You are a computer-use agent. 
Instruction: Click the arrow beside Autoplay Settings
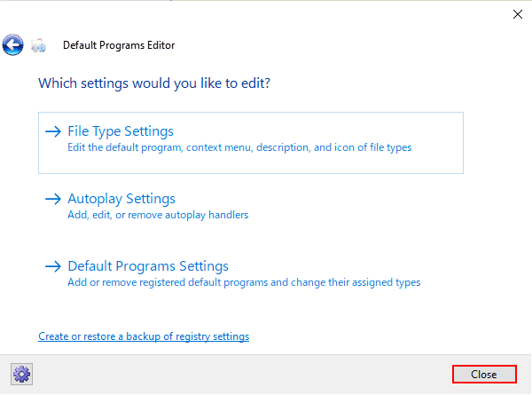click(53, 199)
